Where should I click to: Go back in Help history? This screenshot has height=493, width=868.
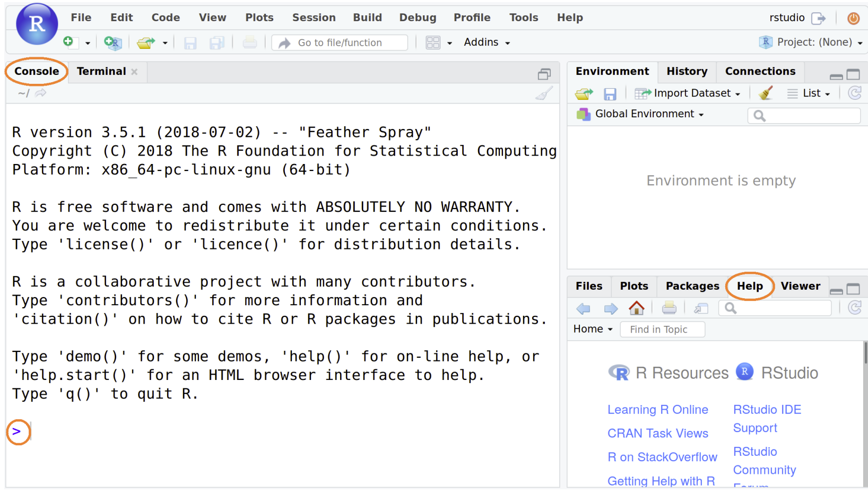click(x=584, y=308)
